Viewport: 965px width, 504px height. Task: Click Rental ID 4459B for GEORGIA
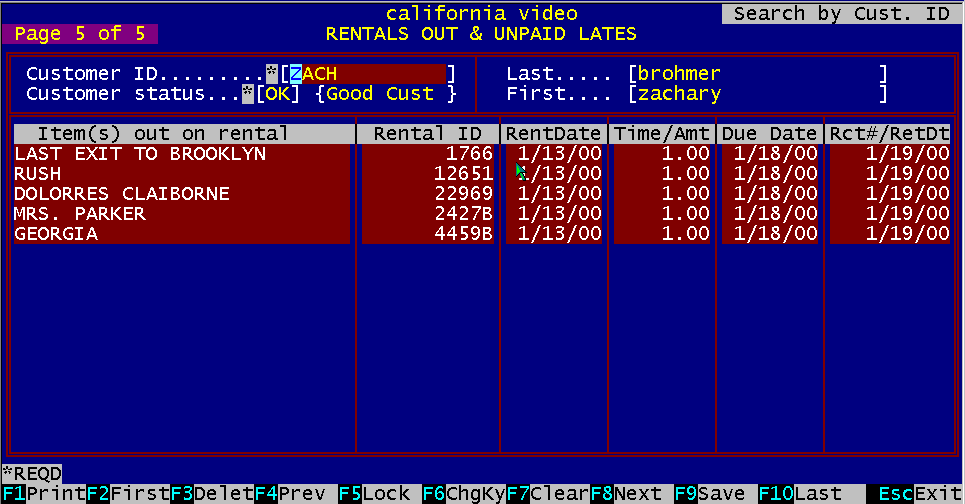coord(460,234)
